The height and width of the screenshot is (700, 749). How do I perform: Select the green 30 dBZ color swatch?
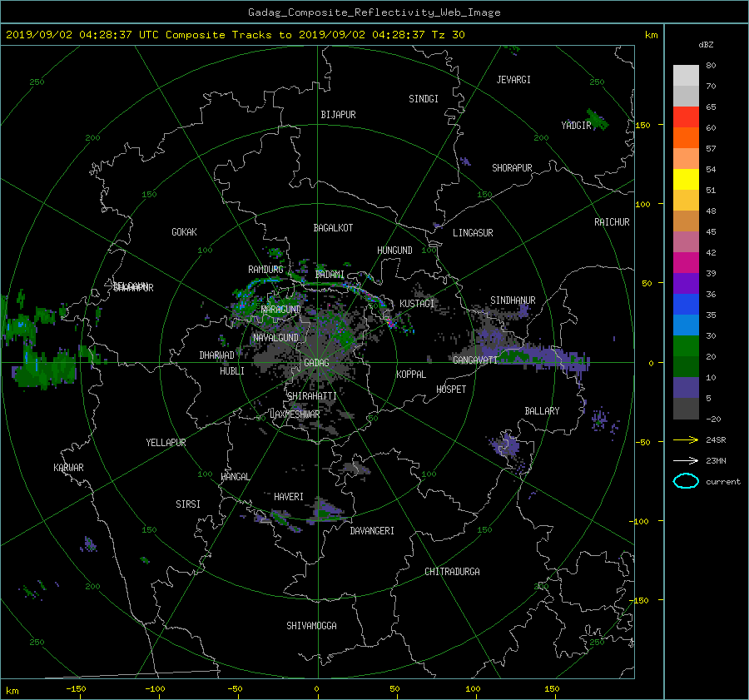coord(686,345)
